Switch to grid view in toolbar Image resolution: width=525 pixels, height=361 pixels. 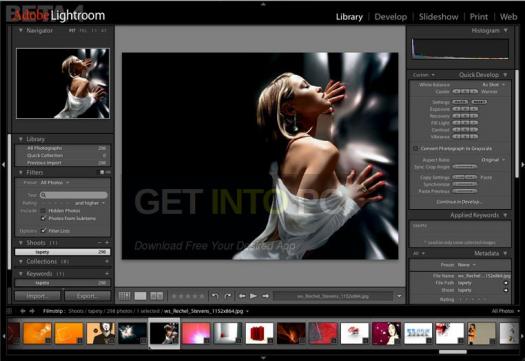[x=125, y=296]
